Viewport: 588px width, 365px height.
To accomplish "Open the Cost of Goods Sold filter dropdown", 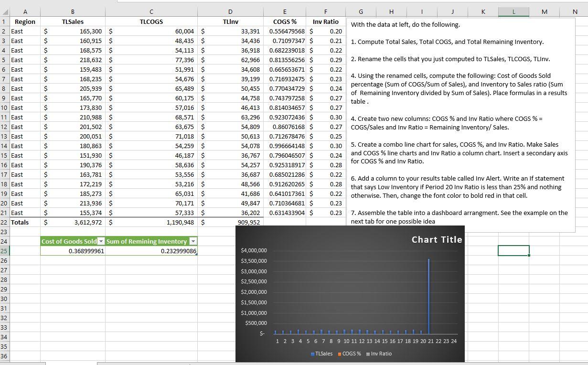I will tap(101, 241).
